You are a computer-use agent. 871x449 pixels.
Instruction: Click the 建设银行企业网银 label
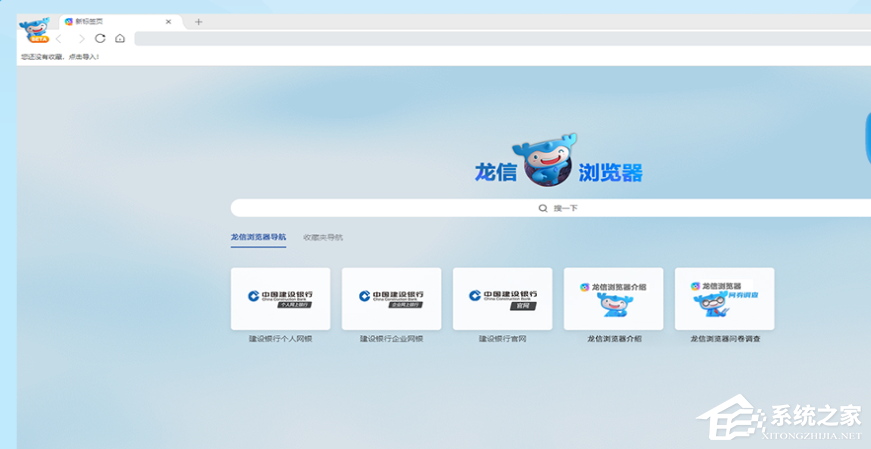coord(392,338)
